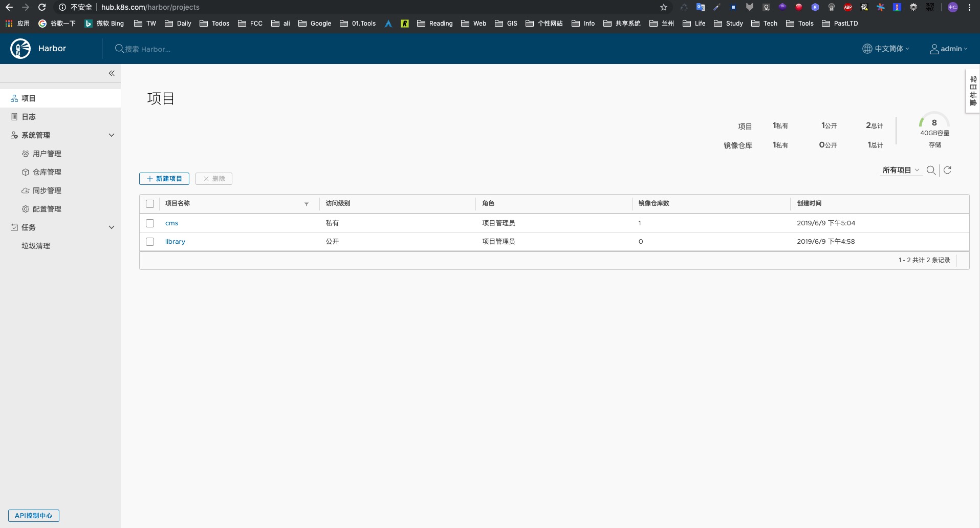The image size is (980, 528).
Task: Check the cms project row checkbox
Action: coord(150,223)
